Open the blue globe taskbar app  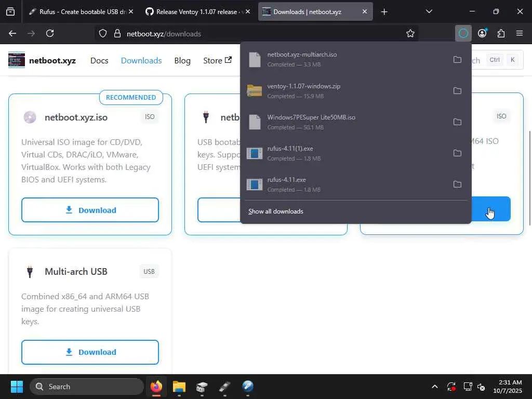pyautogui.click(x=248, y=387)
